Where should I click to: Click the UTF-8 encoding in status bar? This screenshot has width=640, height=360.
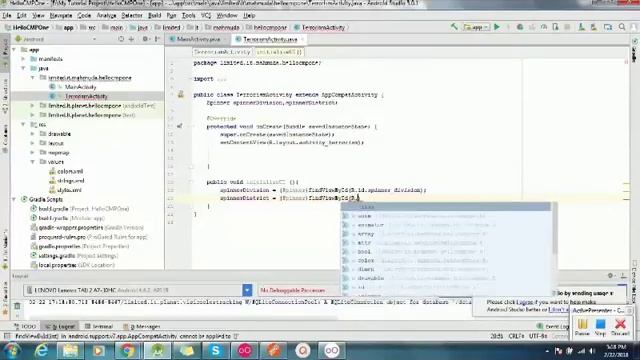pos(538,336)
